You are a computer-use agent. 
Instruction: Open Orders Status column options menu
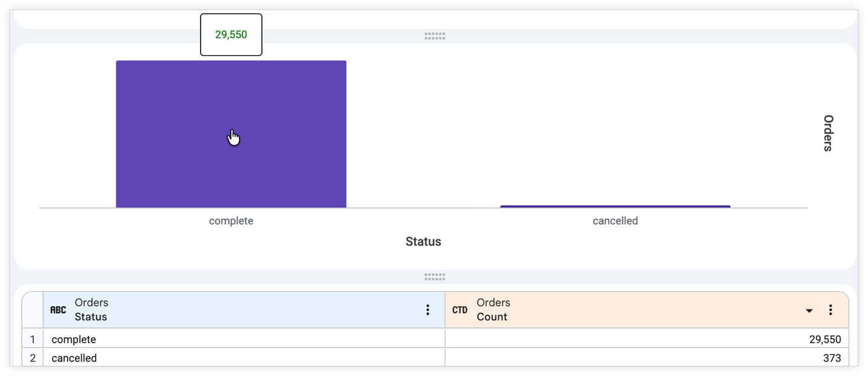[427, 310]
